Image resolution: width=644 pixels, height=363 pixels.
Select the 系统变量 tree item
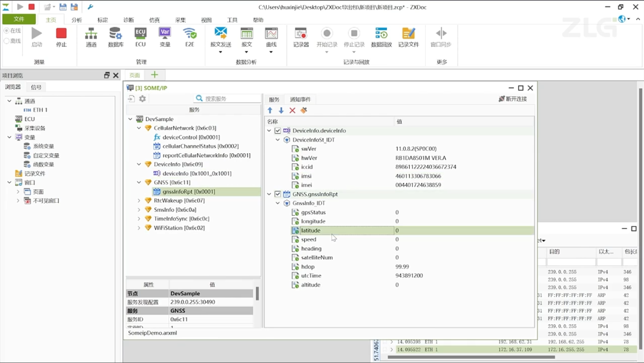point(44,146)
